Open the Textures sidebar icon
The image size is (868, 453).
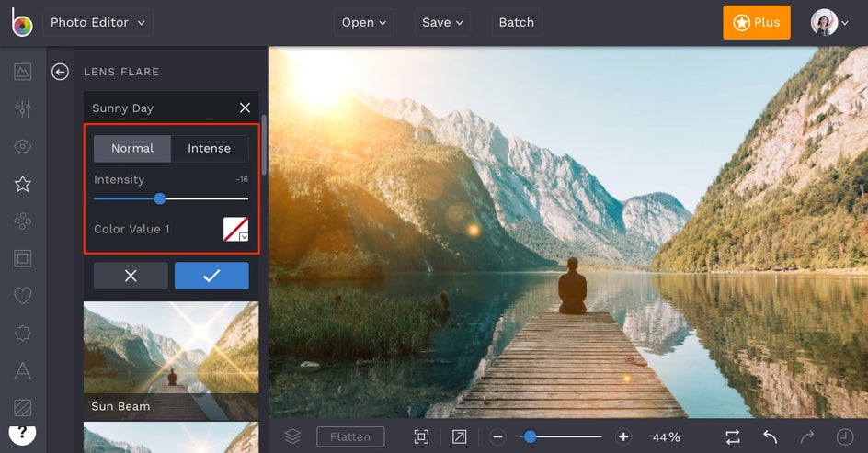23,408
